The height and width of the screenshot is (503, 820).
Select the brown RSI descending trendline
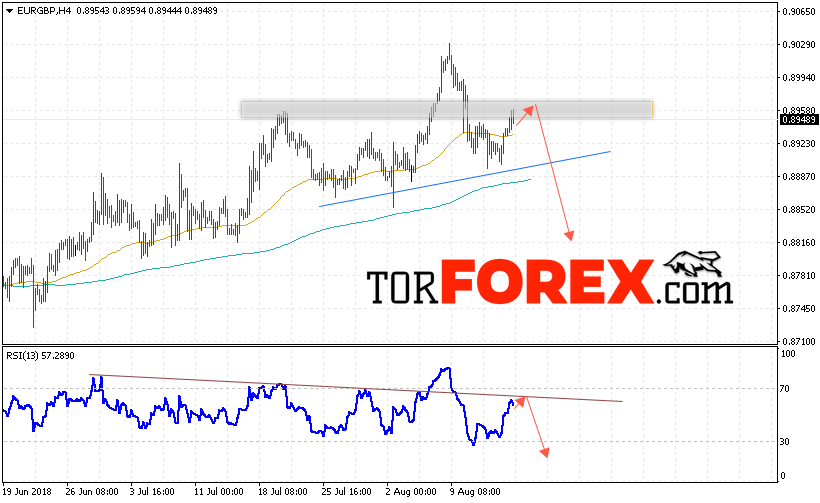point(356,388)
